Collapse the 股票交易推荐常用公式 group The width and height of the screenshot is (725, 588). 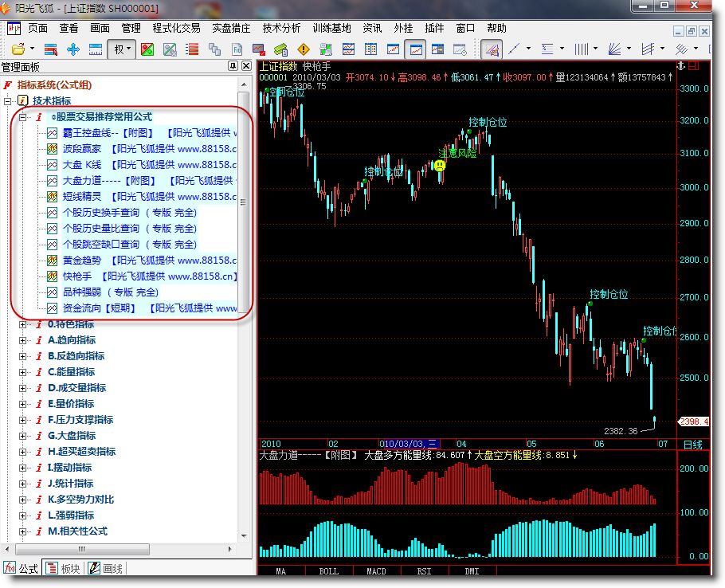pos(23,117)
